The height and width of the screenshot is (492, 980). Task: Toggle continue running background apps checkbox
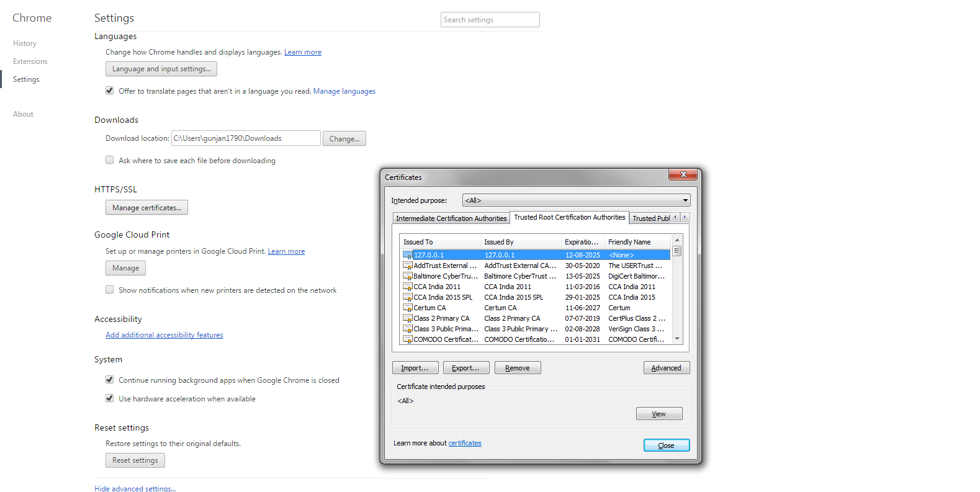[x=110, y=380]
